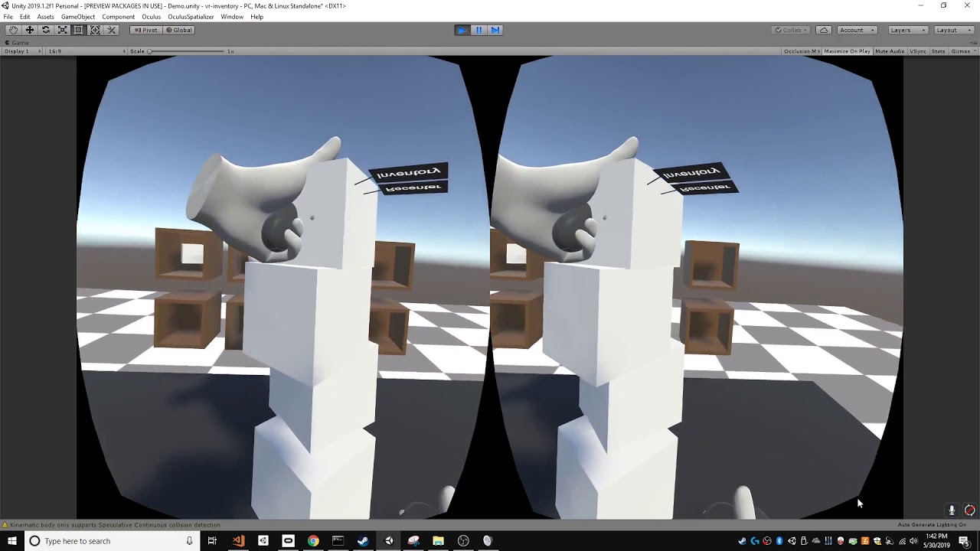Viewport: 980px width, 551px height.
Task: Click the Play button to stop play mode
Action: 462,30
